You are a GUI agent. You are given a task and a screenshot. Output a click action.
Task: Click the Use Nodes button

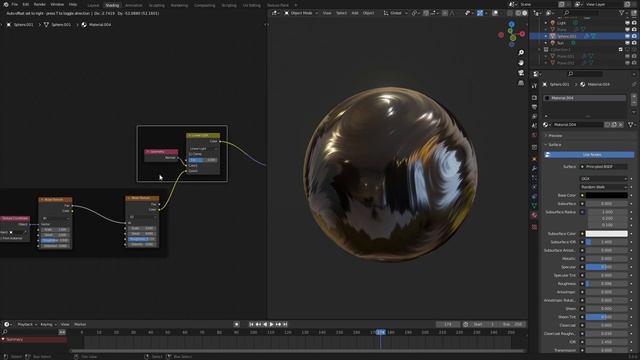point(590,155)
